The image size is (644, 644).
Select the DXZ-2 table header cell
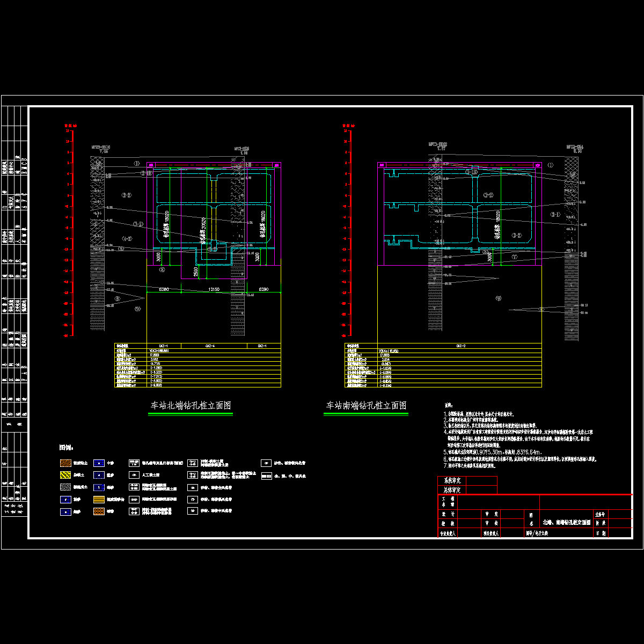460,346
